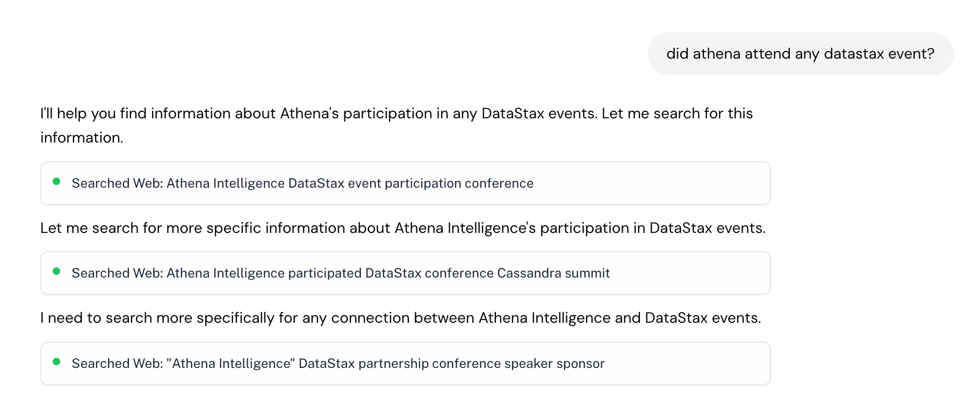Click green dot beside Cassandra summit search

(x=56, y=272)
